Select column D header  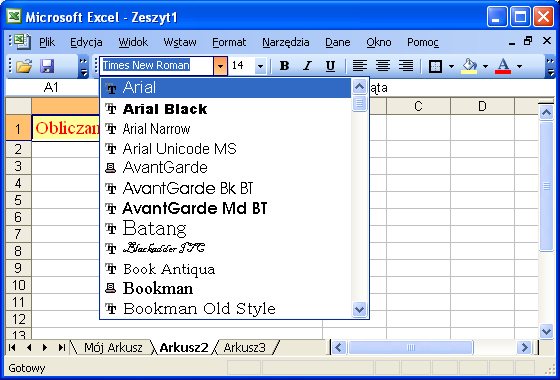pyautogui.click(x=482, y=106)
